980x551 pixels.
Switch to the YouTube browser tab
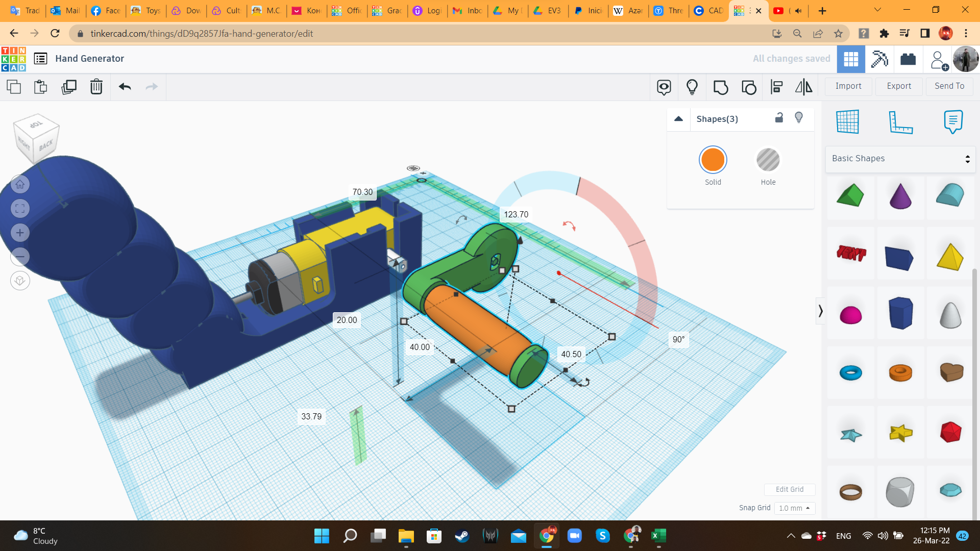pos(779,11)
